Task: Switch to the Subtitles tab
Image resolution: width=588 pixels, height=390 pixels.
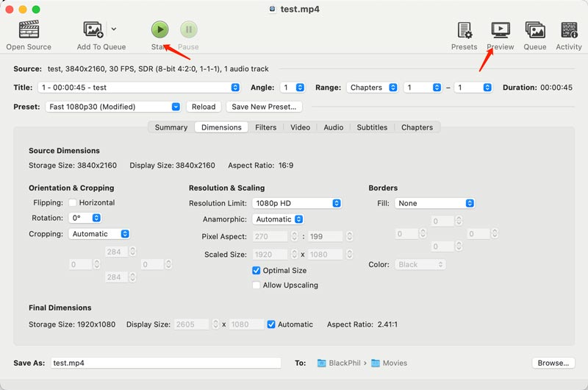Action: click(x=372, y=127)
